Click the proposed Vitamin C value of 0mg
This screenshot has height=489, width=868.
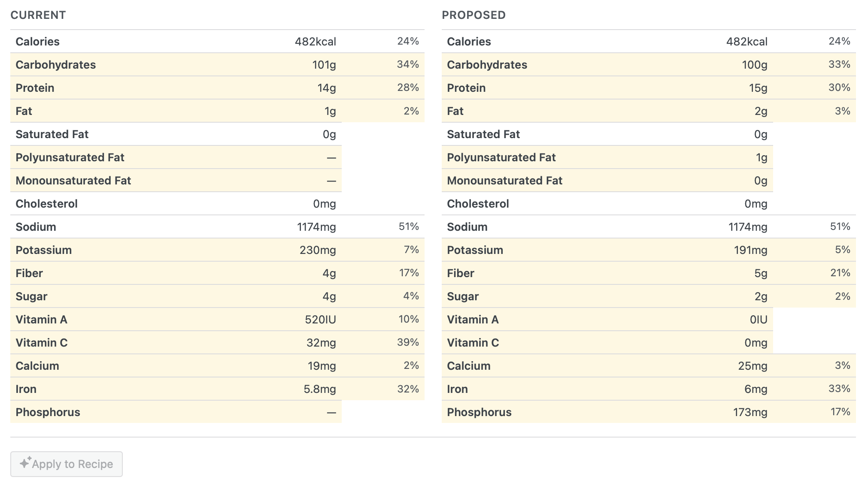[756, 343]
